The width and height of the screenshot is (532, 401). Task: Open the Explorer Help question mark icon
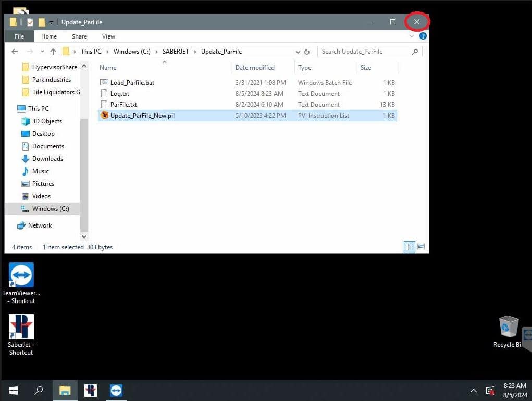point(423,36)
